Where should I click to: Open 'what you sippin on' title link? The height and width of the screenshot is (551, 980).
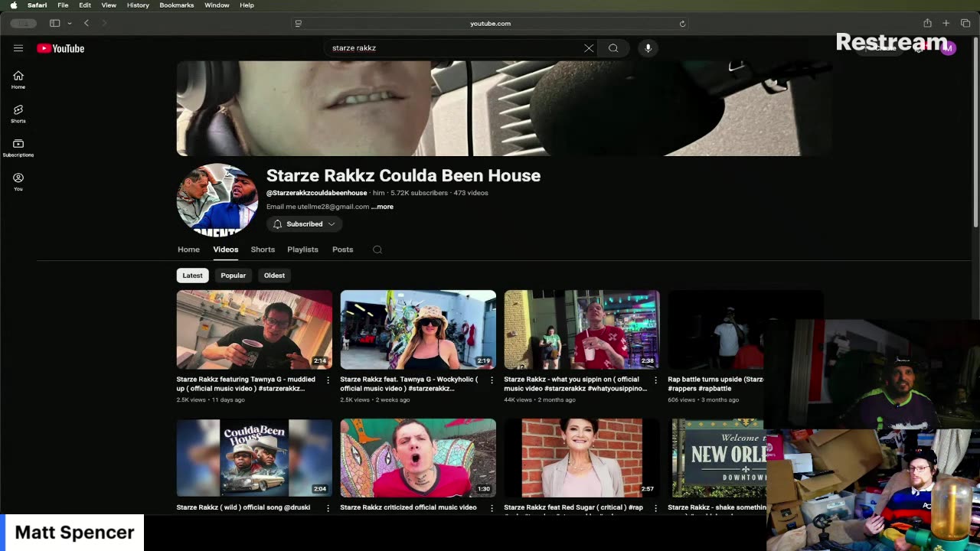pyautogui.click(x=576, y=383)
